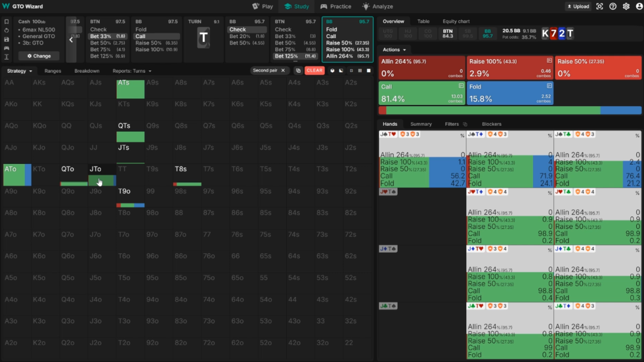Select the medium grid cell size icon
The image size is (644, 362).
click(x=360, y=71)
